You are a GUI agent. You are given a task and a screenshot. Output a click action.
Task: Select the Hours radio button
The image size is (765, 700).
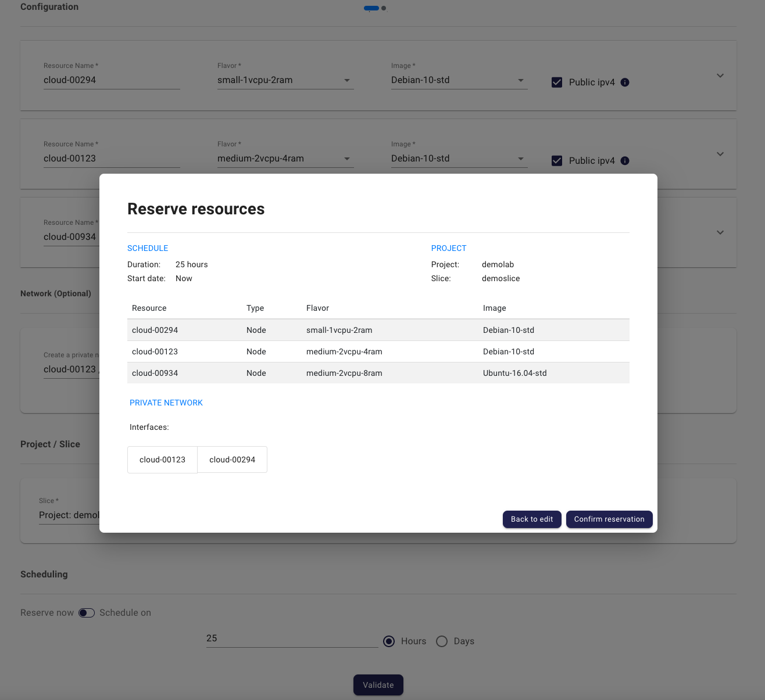pyautogui.click(x=389, y=641)
